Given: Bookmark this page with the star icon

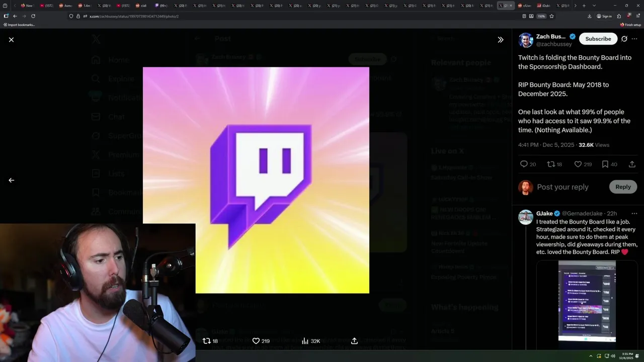Looking at the screenshot, I should [x=551, y=16].
